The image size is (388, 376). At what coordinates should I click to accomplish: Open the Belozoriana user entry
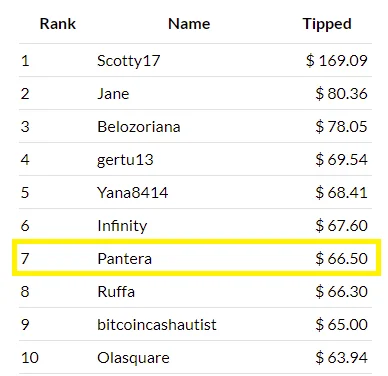[x=139, y=127]
